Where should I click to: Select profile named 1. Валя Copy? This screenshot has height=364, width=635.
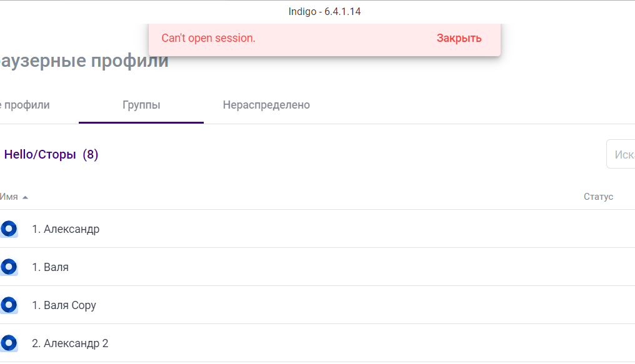317,305
